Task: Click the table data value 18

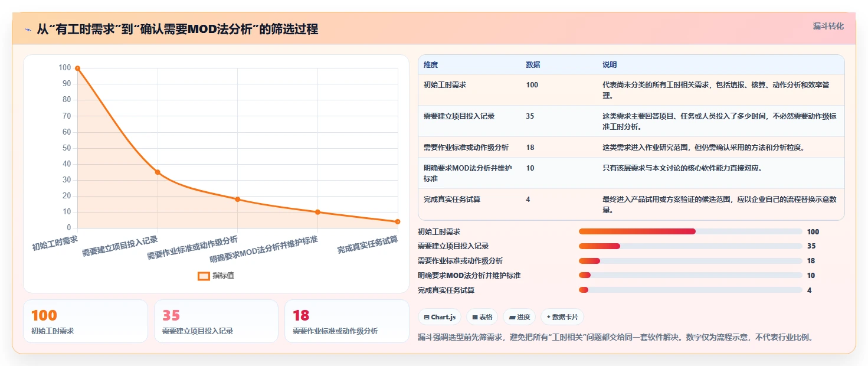Action: point(530,148)
